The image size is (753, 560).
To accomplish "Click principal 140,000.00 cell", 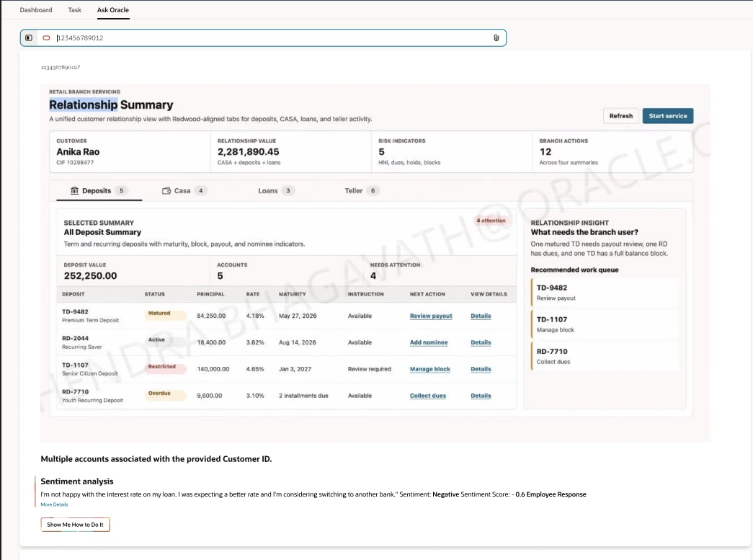I will tap(213, 369).
